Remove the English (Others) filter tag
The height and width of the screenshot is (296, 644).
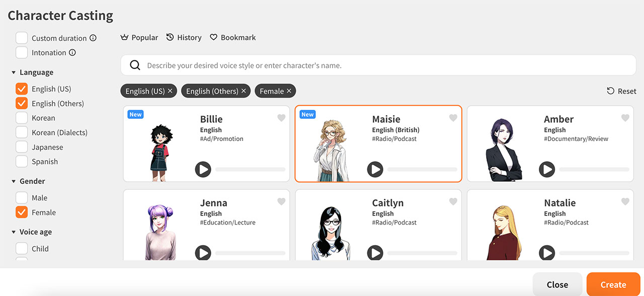(x=244, y=91)
